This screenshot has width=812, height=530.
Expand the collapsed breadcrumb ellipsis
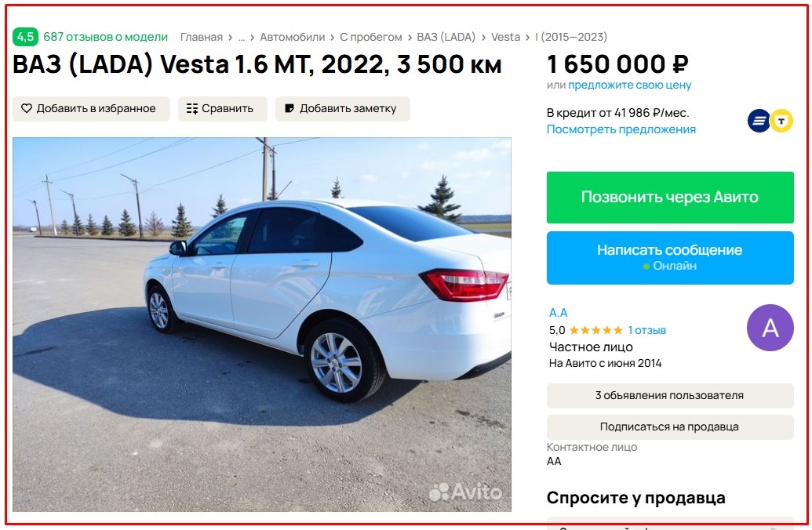[242, 38]
